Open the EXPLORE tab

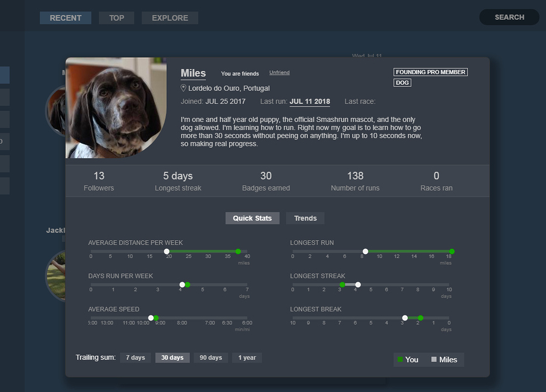170,18
